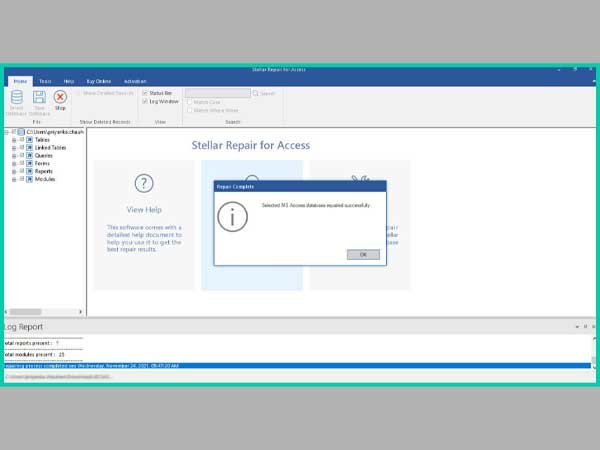Click the Log Report vertical scrollbar
Viewport: 600px width, 450px height.
(593, 353)
